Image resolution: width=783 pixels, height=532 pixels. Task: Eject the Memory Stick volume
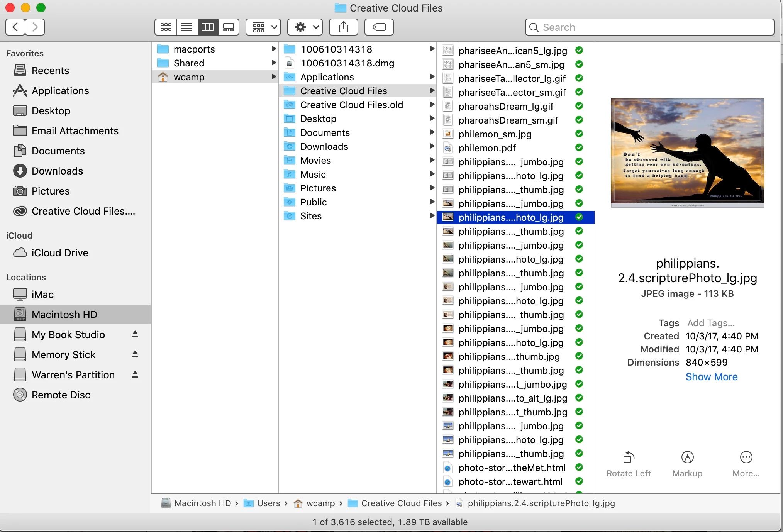tap(135, 354)
